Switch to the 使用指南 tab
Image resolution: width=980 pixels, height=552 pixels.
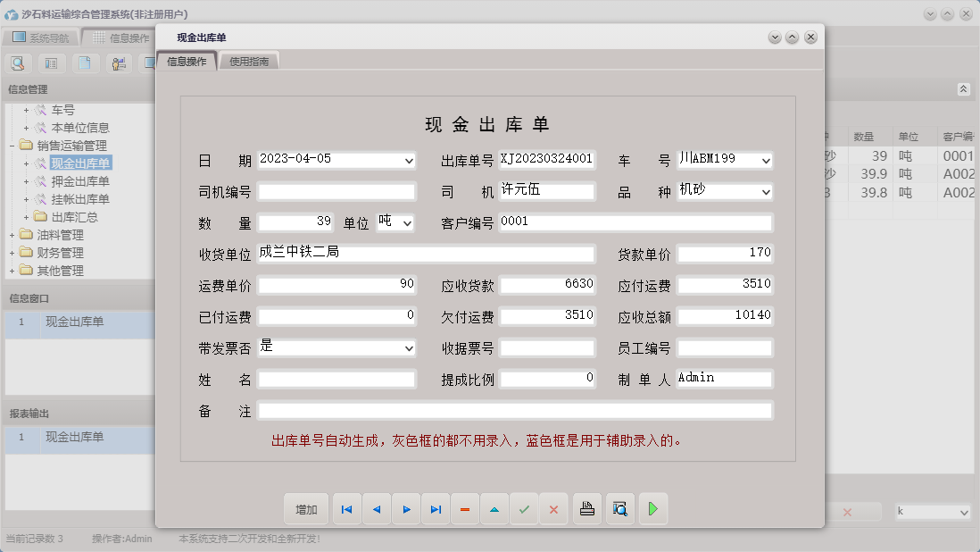252,63
